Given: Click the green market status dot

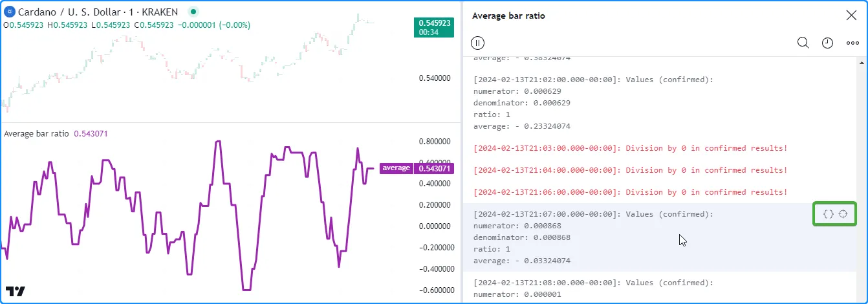Looking at the screenshot, I should point(193,12).
